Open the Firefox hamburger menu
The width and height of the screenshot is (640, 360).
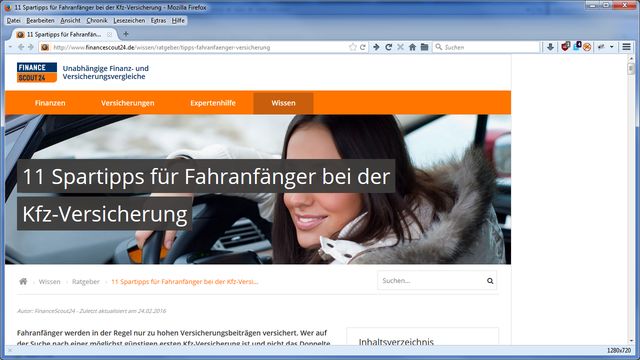(x=627, y=47)
